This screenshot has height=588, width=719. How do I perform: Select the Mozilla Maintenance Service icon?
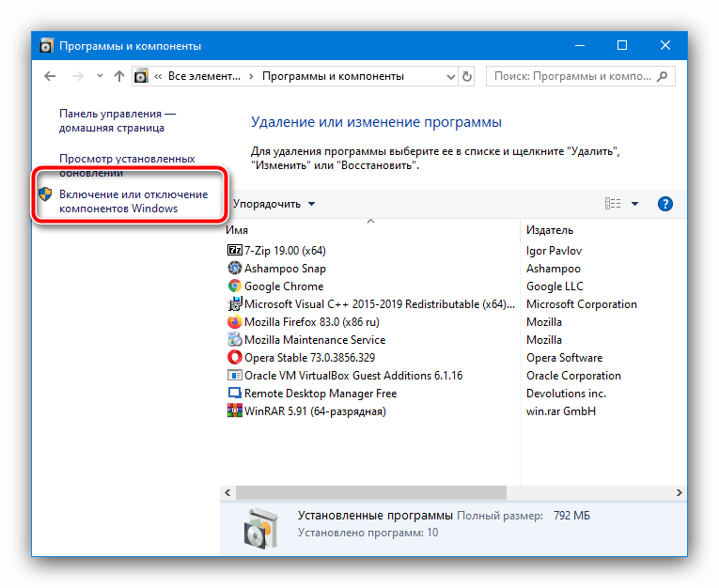pos(234,340)
